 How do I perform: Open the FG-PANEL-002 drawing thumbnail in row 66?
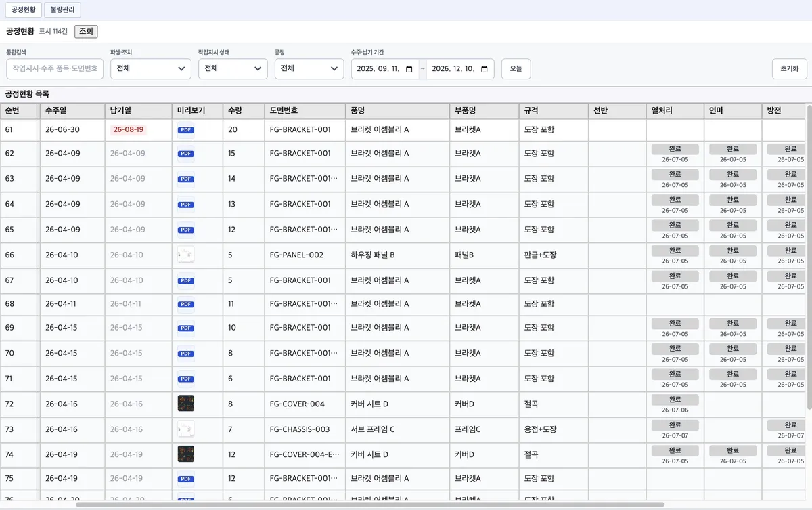[x=185, y=255]
